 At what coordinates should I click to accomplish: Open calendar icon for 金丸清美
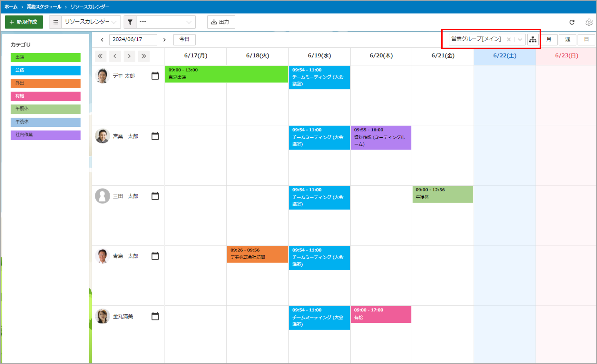click(155, 316)
